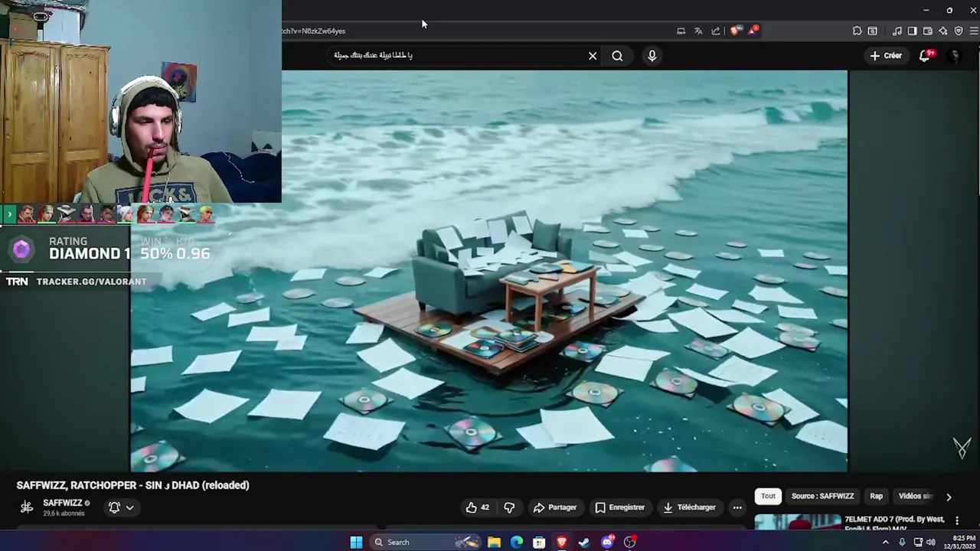Open the YouTube account avatar menu

click(x=954, y=56)
